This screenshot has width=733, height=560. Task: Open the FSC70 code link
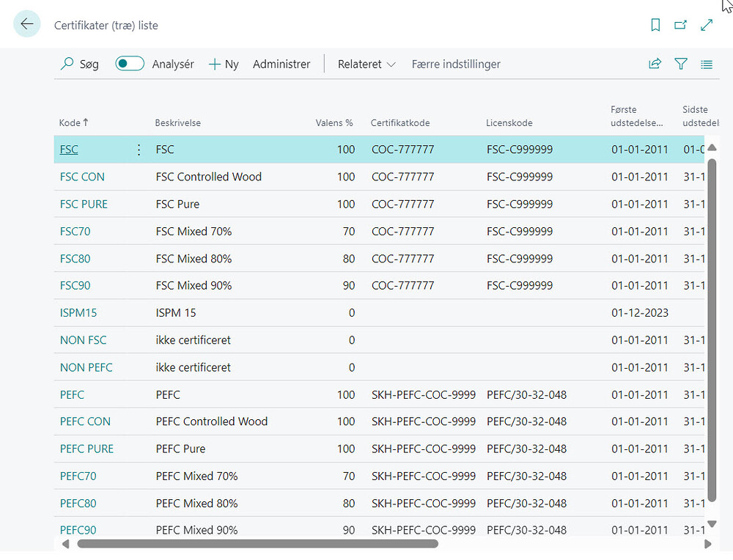[75, 232]
